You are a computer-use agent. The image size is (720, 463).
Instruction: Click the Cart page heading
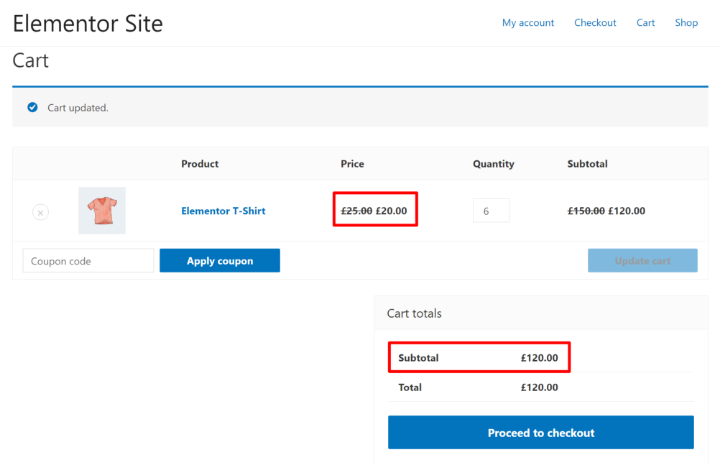coord(31,61)
